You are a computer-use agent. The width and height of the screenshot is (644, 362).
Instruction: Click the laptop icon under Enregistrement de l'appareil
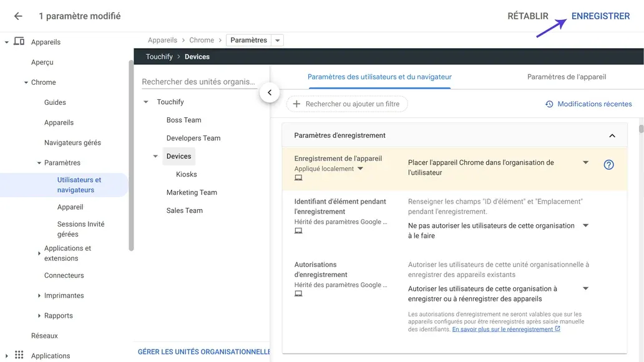[298, 177]
